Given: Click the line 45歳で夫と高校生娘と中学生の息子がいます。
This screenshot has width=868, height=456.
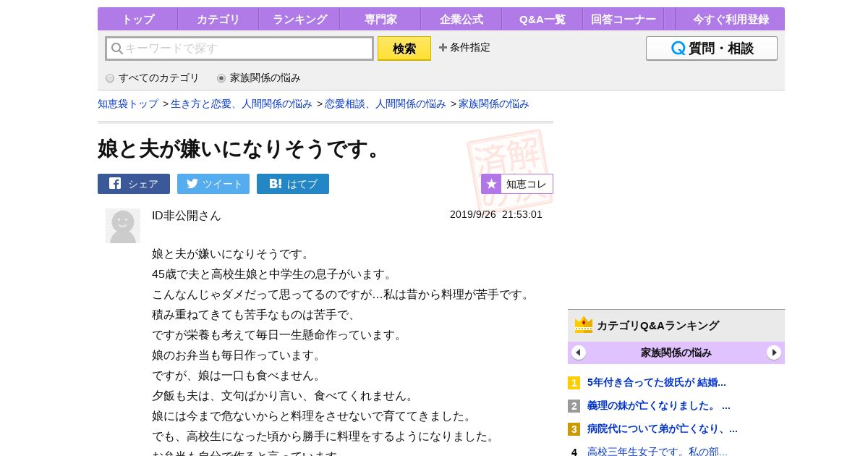Looking at the screenshot, I should click(273, 274).
